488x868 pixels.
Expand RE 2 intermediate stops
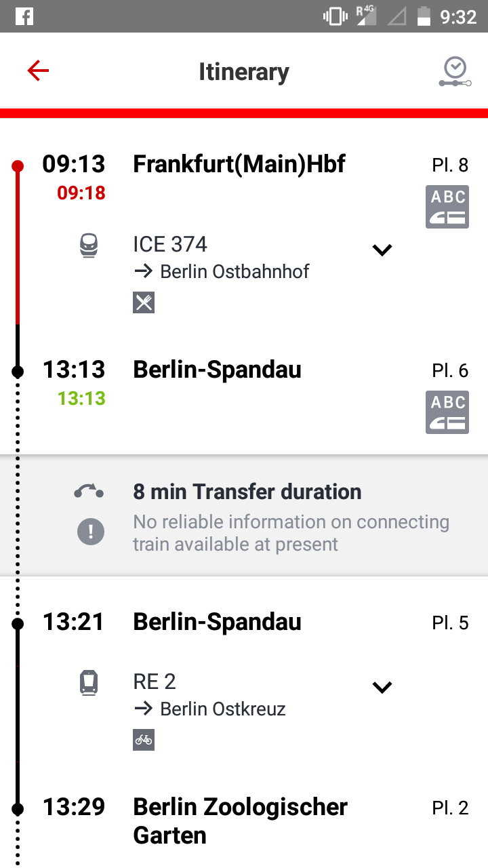[x=382, y=687]
